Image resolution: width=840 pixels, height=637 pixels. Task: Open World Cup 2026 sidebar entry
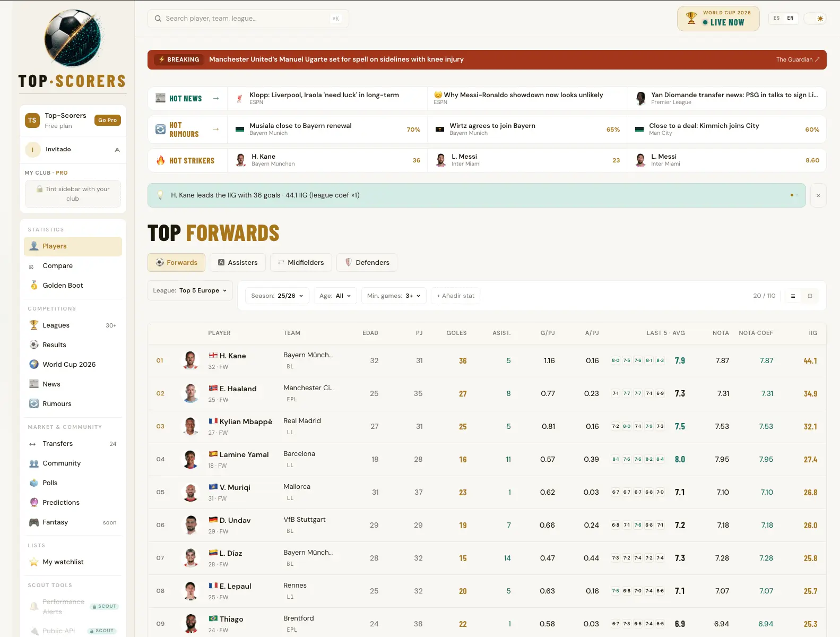coord(73,365)
